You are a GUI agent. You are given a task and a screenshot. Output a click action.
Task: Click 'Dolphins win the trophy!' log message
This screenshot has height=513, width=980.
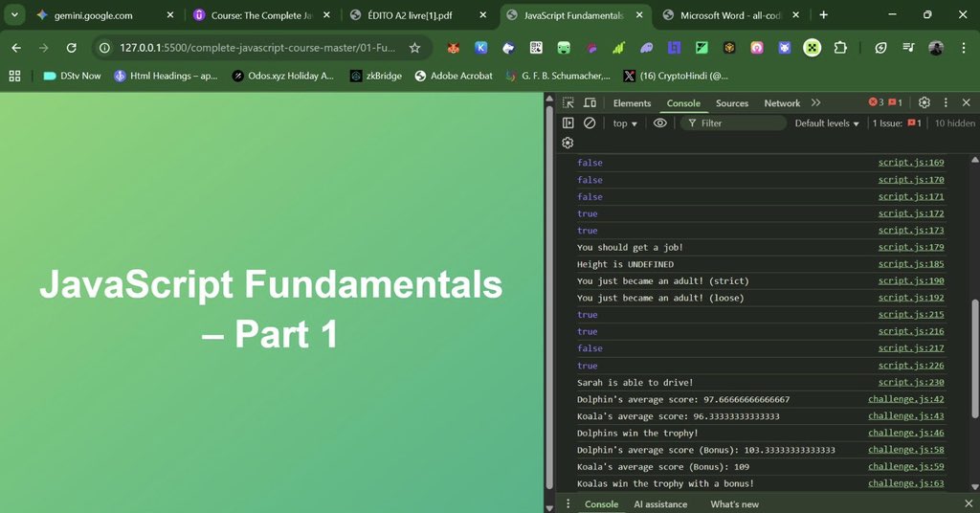(637, 433)
